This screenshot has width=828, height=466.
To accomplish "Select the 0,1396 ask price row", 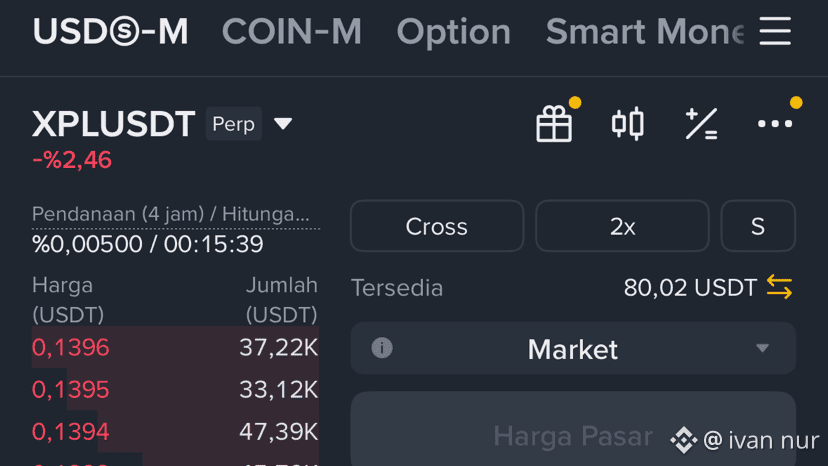I will [175, 347].
